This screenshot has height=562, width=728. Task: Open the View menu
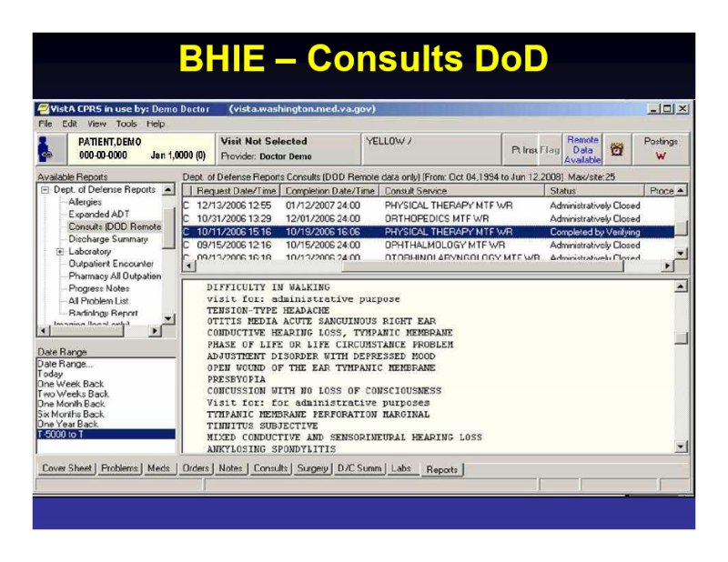(x=96, y=124)
